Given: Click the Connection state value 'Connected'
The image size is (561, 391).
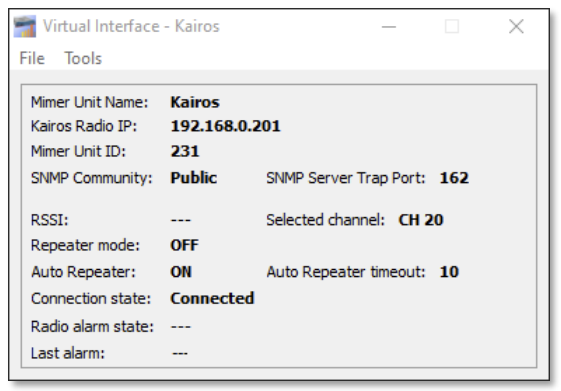Looking at the screenshot, I should [x=212, y=298].
